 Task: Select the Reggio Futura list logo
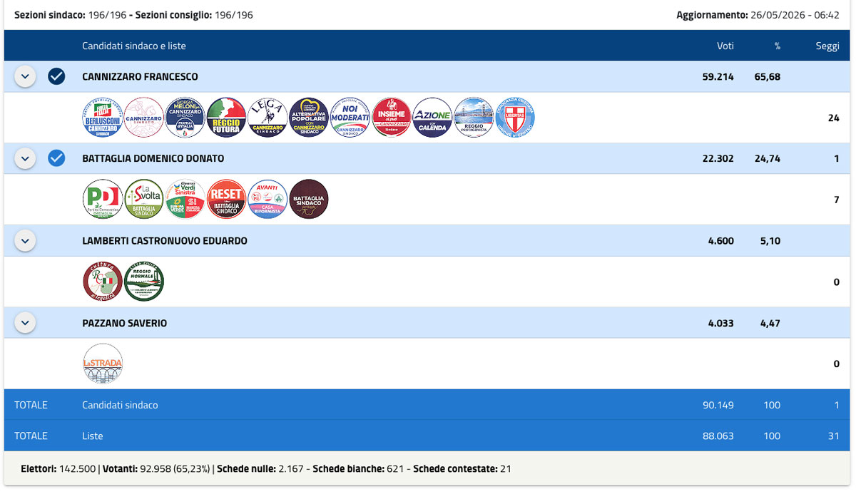tap(226, 118)
